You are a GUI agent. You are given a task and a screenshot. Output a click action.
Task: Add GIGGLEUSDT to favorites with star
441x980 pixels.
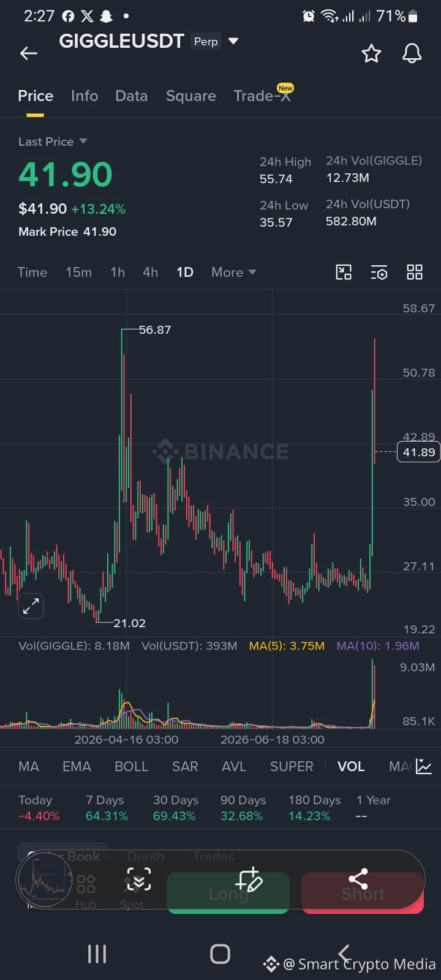click(371, 53)
